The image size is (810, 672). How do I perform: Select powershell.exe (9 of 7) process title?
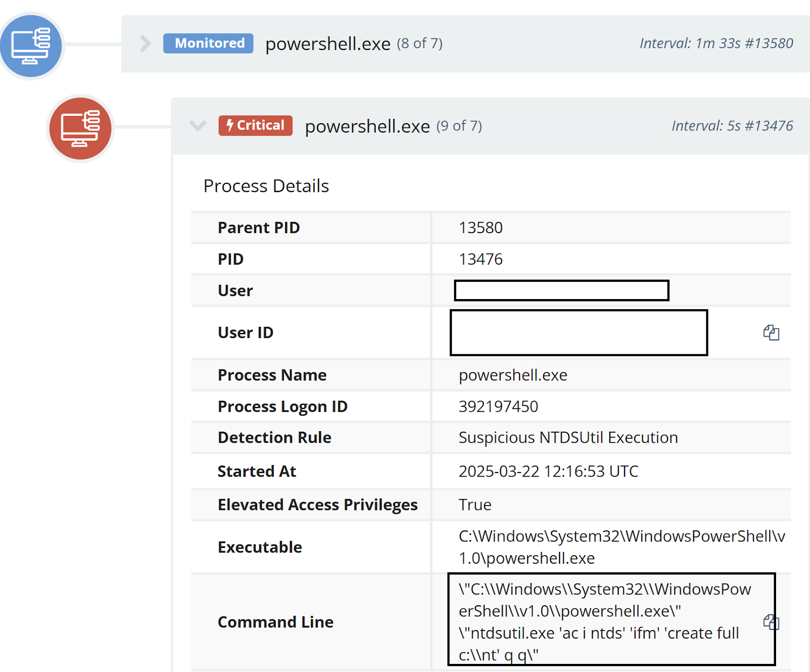pyautogui.click(x=367, y=126)
